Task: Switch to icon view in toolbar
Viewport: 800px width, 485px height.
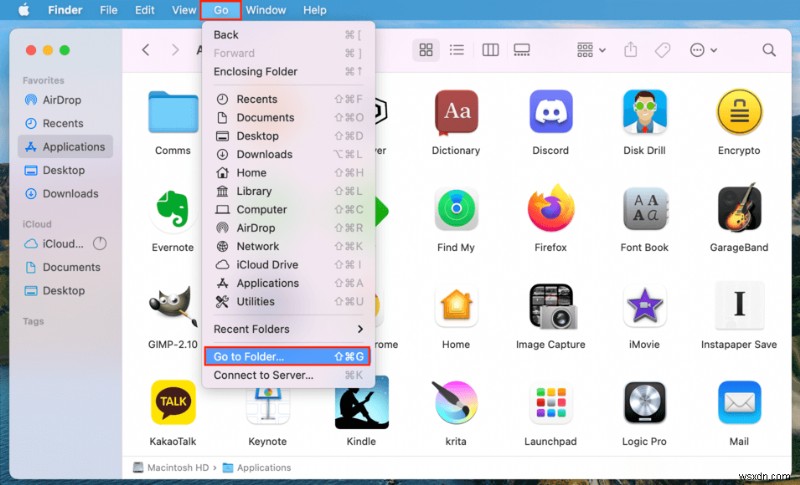Action: pos(426,50)
